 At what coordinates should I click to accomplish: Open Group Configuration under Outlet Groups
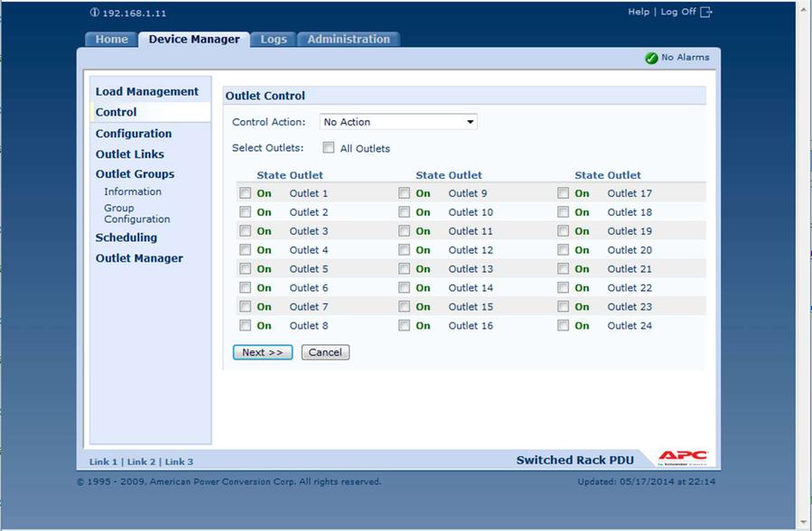point(136,213)
